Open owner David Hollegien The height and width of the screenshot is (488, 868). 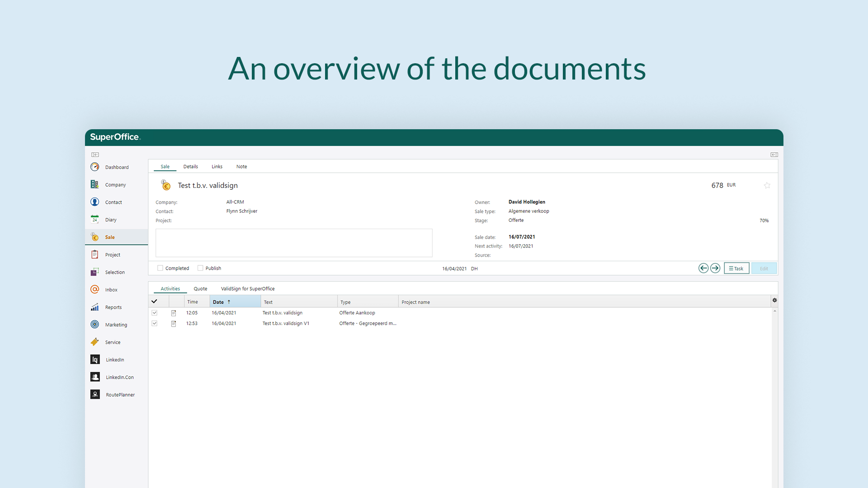527,202
